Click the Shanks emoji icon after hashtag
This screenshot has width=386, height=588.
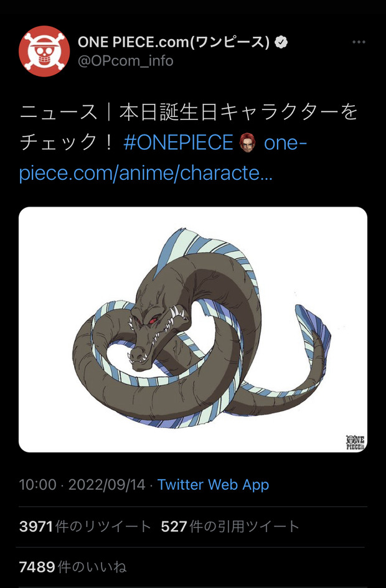click(x=248, y=142)
